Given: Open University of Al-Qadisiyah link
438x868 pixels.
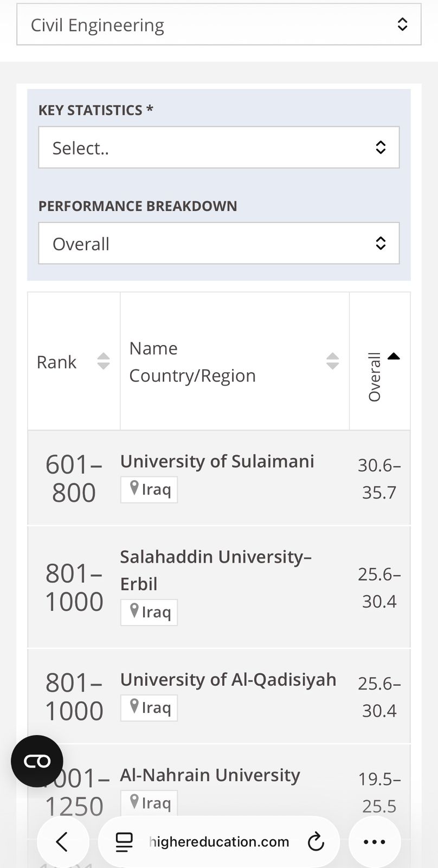Looking at the screenshot, I should pos(228,680).
